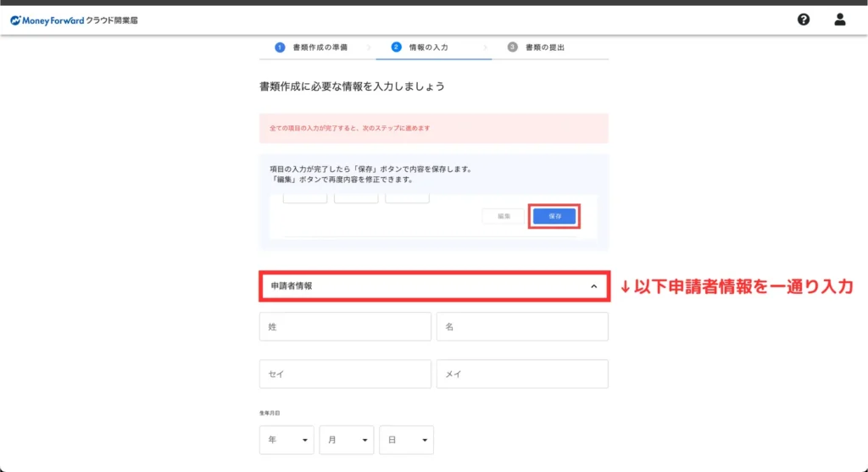Open the 月 birth month dropdown
Screen dimensions: 868x472
pyautogui.click(x=347, y=440)
